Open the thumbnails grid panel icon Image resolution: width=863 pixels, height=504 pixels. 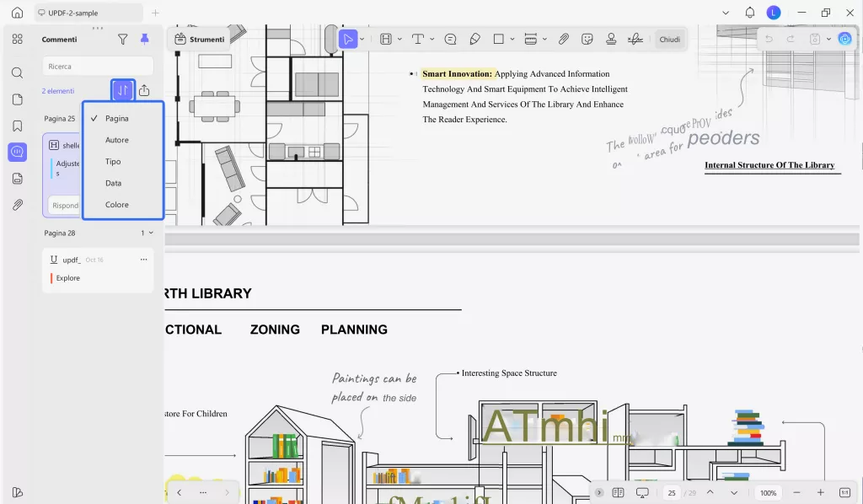click(x=17, y=39)
